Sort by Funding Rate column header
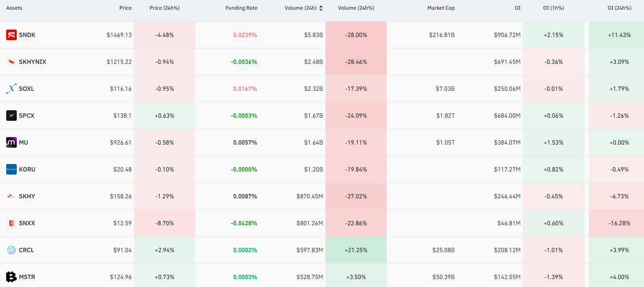The width and height of the screenshot is (644, 287). tap(241, 8)
